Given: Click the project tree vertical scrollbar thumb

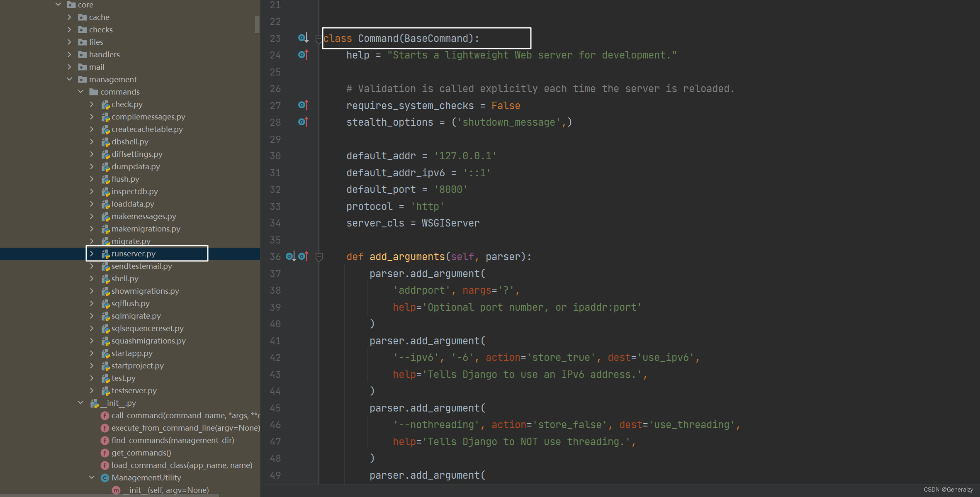Looking at the screenshot, I should (x=257, y=24).
